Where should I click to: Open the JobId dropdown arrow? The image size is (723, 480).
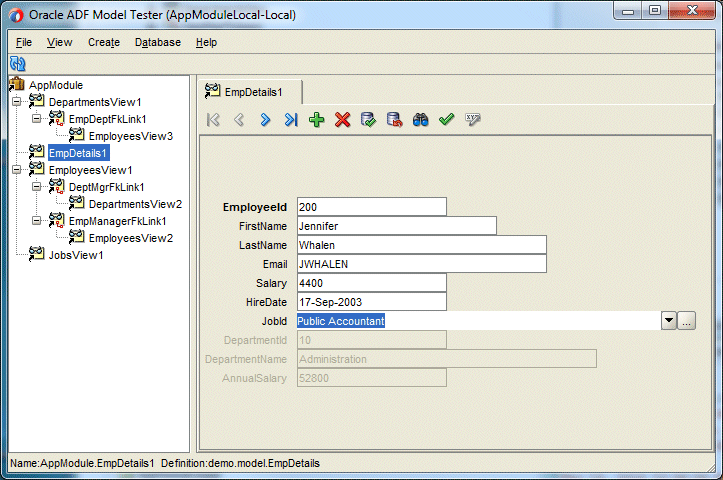pos(669,321)
